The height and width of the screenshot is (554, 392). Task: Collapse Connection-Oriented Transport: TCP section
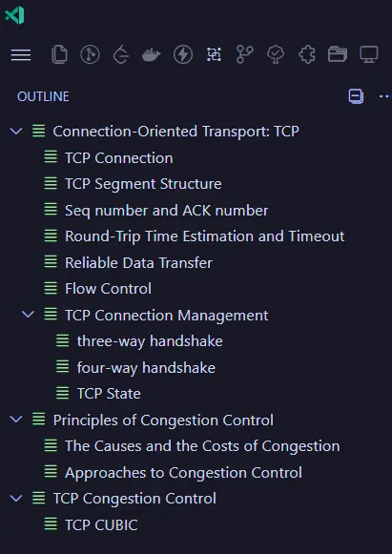coord(16,132)
